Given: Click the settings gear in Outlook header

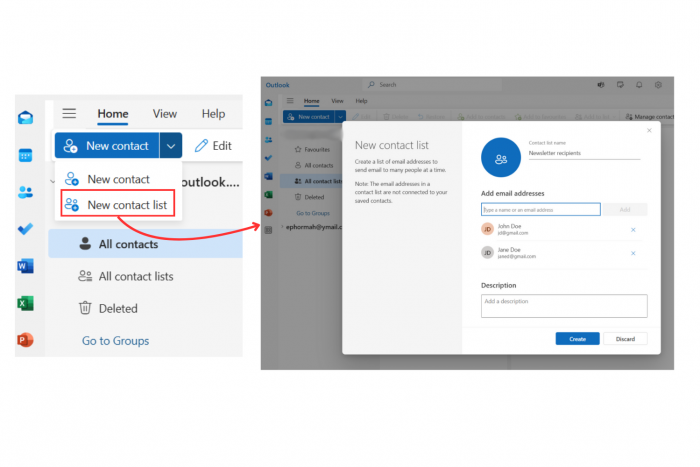Looking at the screenshot, I should coord(658,85).
